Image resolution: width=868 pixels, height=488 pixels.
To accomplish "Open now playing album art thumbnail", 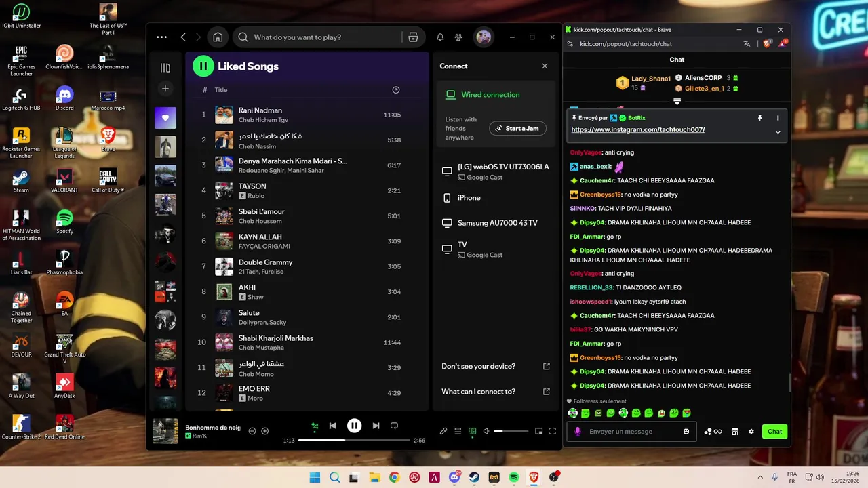I will (x=165, y=431).
